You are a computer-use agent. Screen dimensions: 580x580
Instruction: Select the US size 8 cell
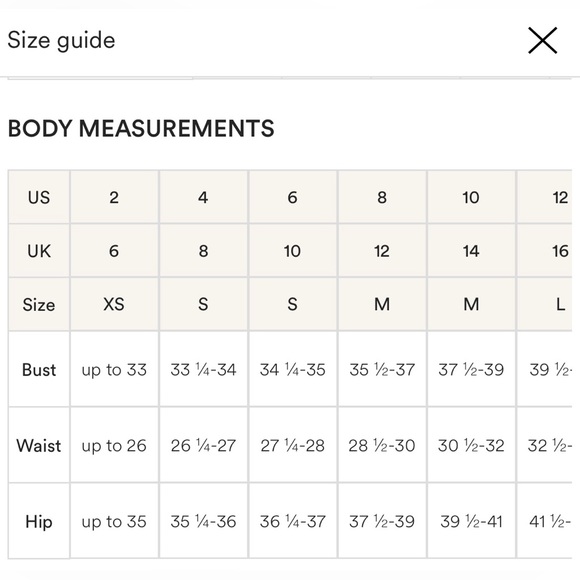(x=382, y=197)
